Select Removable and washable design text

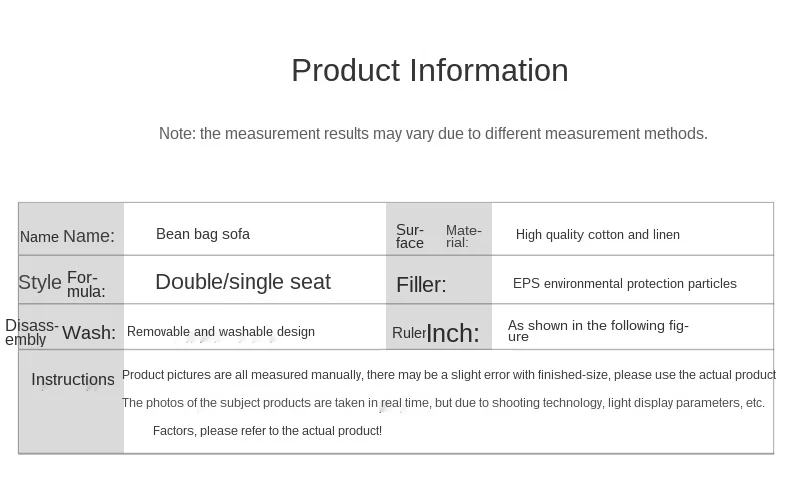coord(221,332)
